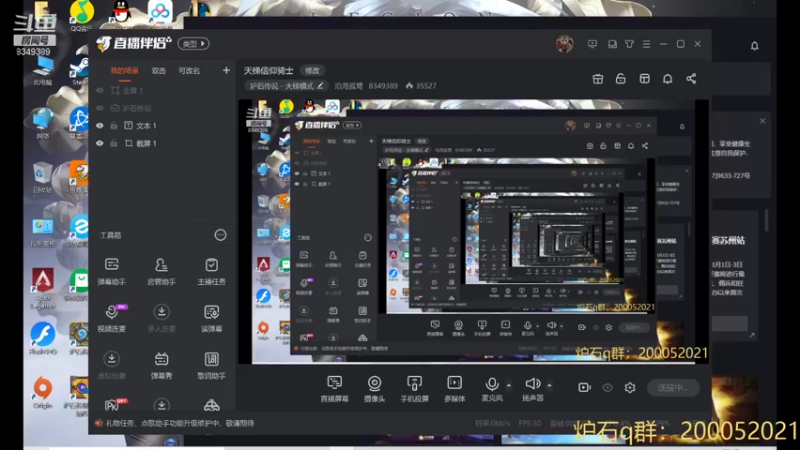Click the bell icon beside share
This screenshot has width=800, height=450.
tap(667, 79)
